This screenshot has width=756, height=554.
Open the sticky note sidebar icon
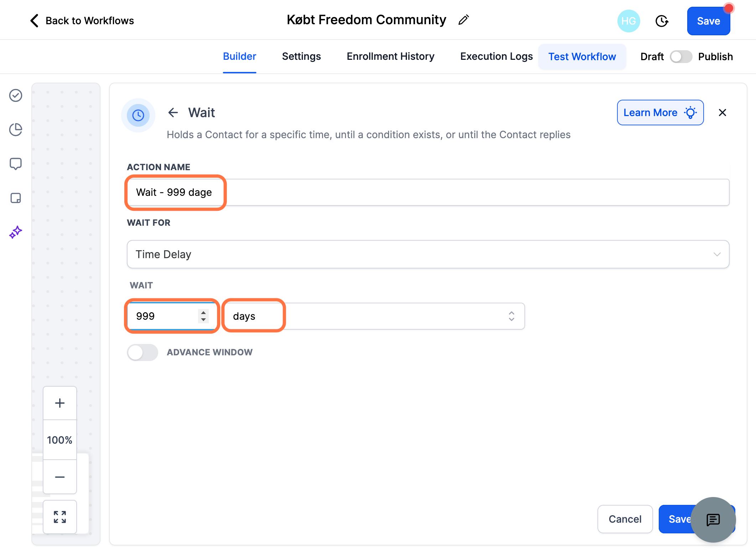tap(16, 198)
